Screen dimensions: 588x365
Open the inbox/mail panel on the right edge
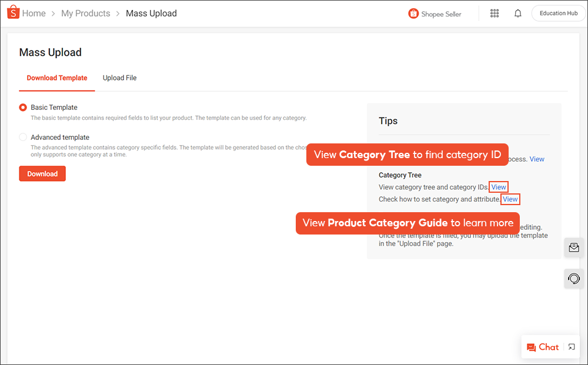[x=573, y=247]
